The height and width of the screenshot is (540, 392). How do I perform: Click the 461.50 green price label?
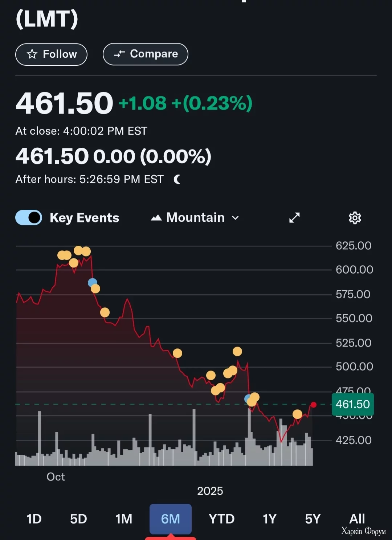(352, 404)
